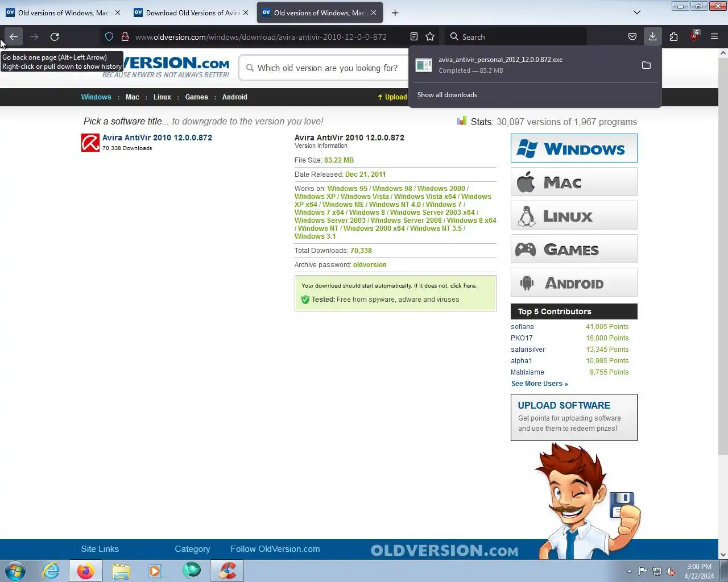Click 'click here' manual download link

click(x=462, y=286)
